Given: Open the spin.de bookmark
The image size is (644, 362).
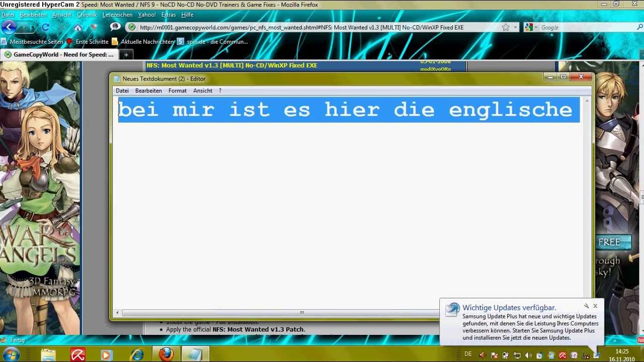Looking at the screenshot, I should 213,42.
